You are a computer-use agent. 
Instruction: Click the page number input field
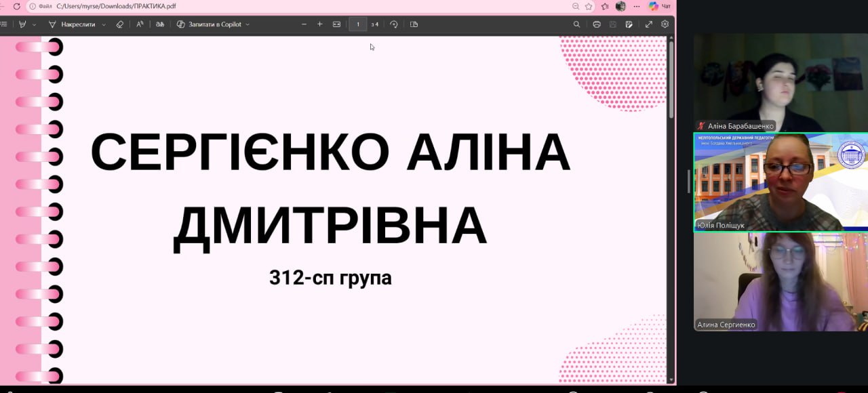pyautogui.click(x=358, y=24)
